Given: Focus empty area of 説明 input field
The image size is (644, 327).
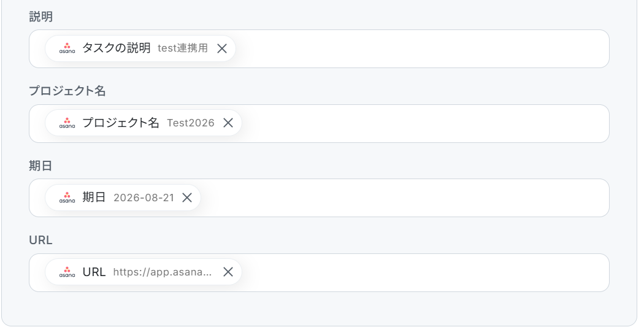Looking at the screenshot, I should click(422, 49).
